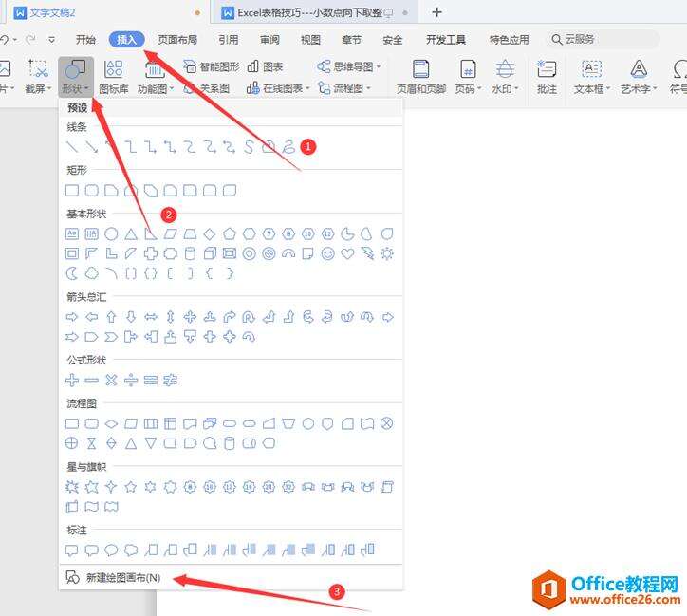Click the undo arrow icon

pyautogui.click(x=5, y=40)
